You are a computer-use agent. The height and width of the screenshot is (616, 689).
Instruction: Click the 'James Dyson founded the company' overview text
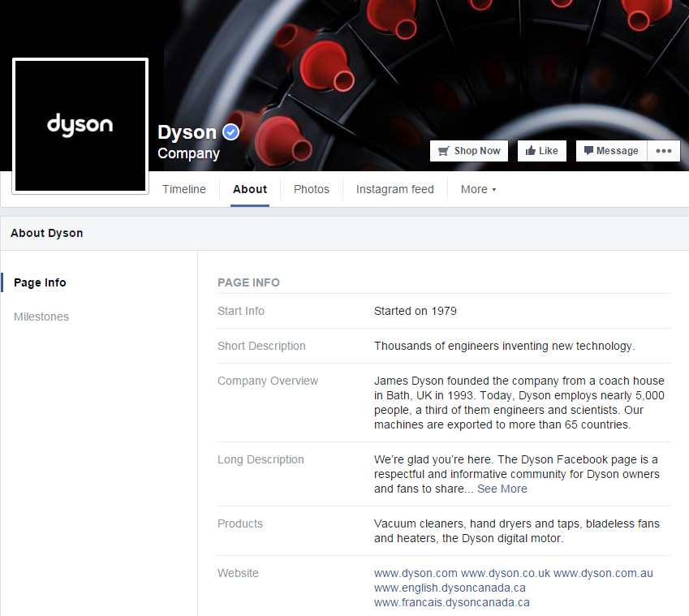(x=519, y=403)
